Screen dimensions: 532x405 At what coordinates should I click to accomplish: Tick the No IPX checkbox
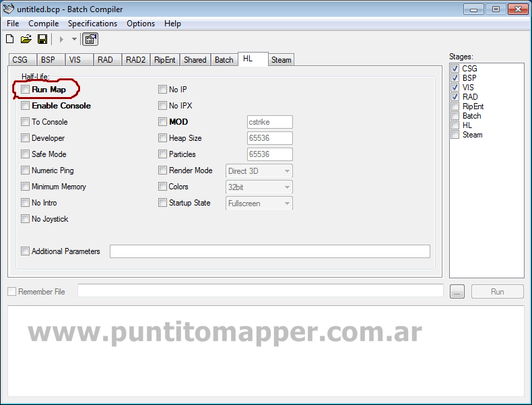click(162, 106)
